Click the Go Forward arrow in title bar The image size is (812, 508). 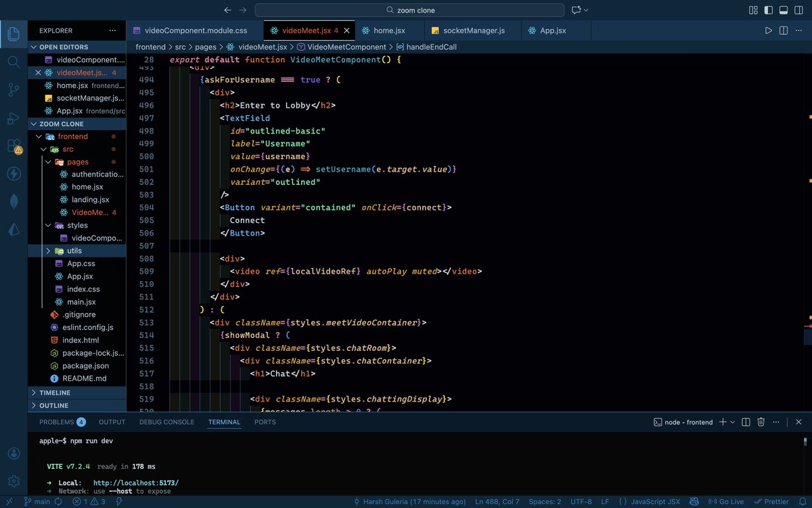pyautogui.click(x=244, y=10)
